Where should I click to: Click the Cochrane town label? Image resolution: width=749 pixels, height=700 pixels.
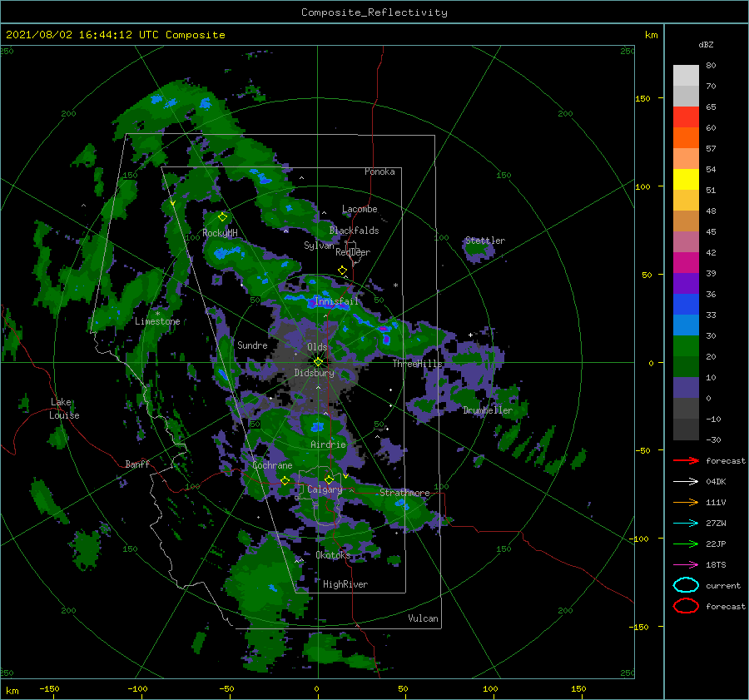click(x=272, y=465)
